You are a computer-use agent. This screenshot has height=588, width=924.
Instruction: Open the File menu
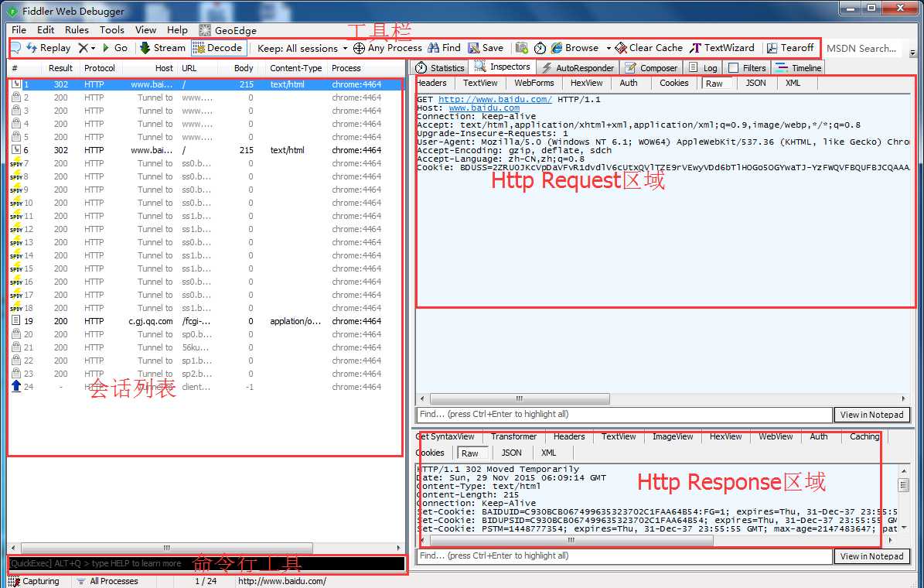pos(19,29)
